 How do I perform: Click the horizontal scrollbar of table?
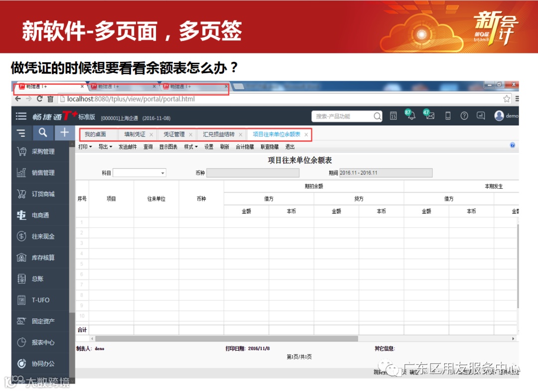(x=227, y=339)
